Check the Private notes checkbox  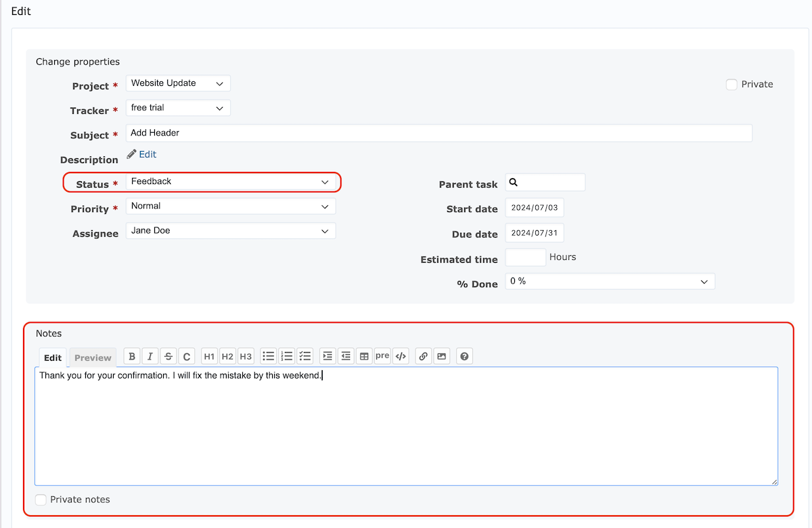pos(39,499)
